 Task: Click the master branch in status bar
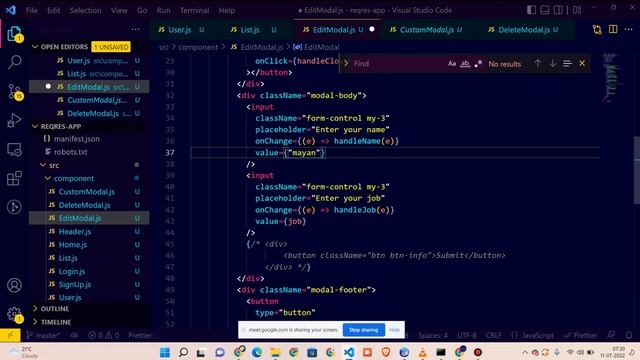(x=42, y=336)
